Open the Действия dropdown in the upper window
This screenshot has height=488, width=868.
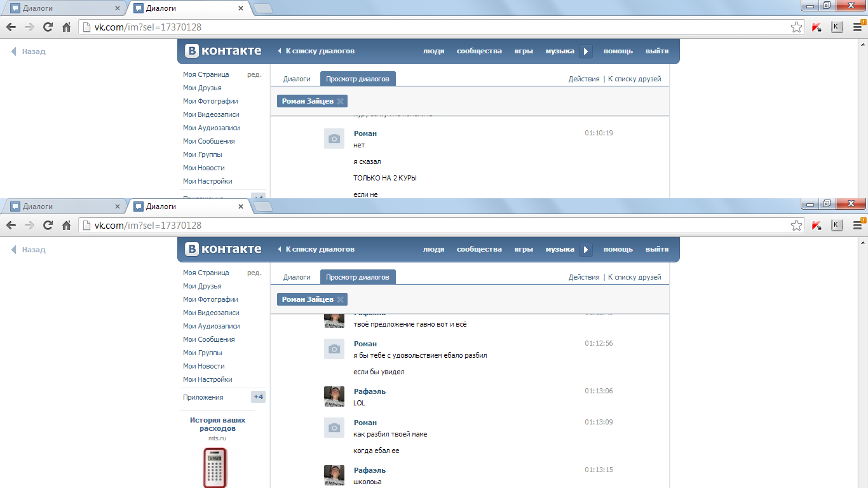(x=584, y=79)
